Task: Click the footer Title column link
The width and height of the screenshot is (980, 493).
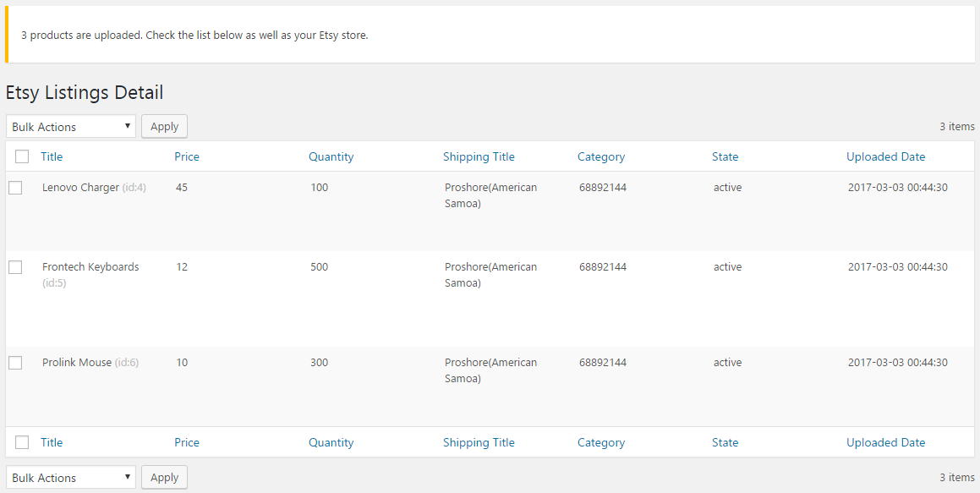Action: 52,442
